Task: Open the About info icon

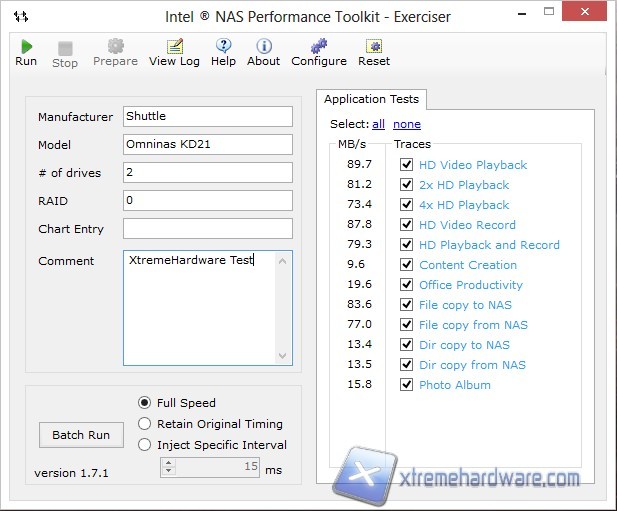Action: 263,46
